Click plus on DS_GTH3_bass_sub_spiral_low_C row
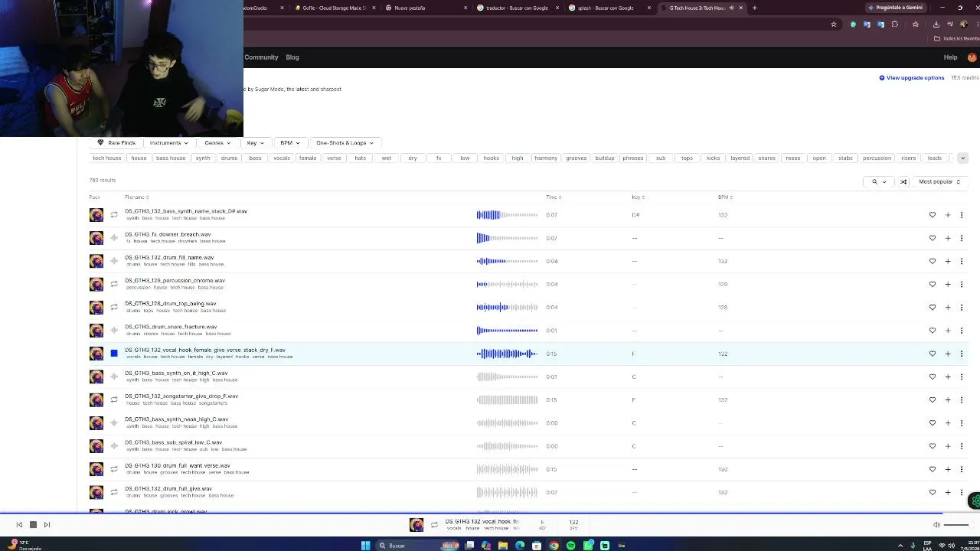This screenshot has width=980, height=551. (x=947, y=446)
